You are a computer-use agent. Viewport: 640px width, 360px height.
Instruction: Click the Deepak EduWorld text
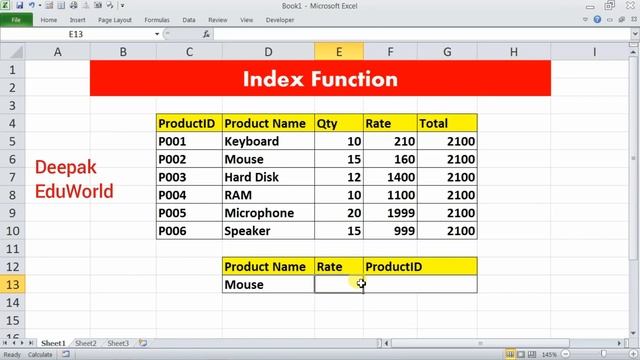point(74,179)
